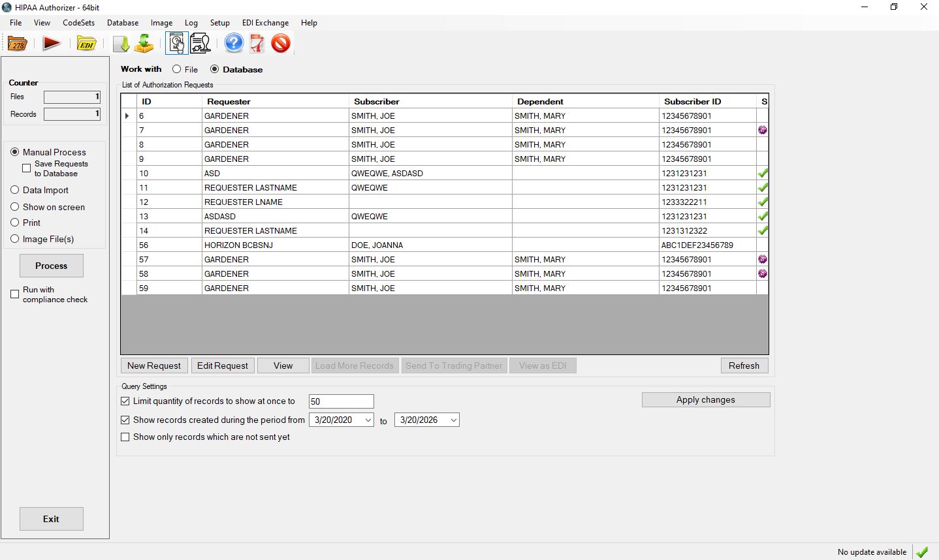Select Print radio button
This screenshot has height=560, width=939.
[15, 223]
